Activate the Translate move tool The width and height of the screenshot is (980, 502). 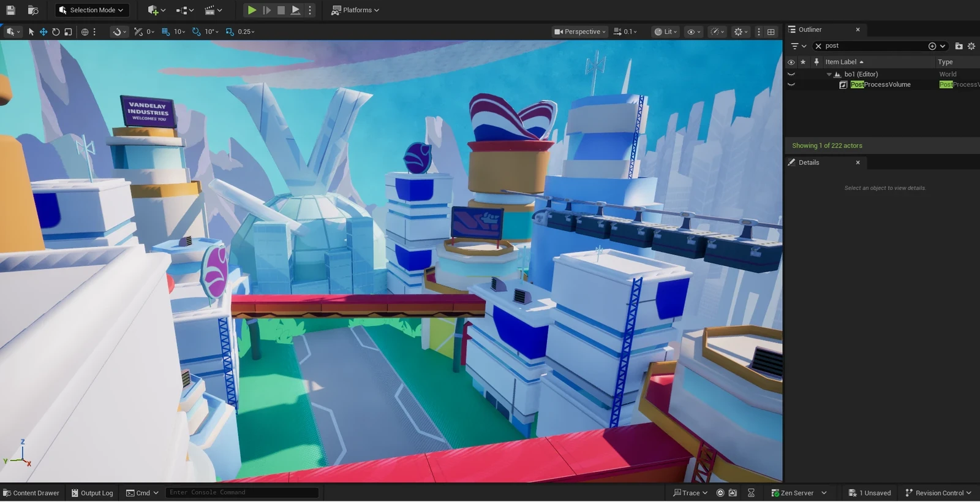(43, 31)
